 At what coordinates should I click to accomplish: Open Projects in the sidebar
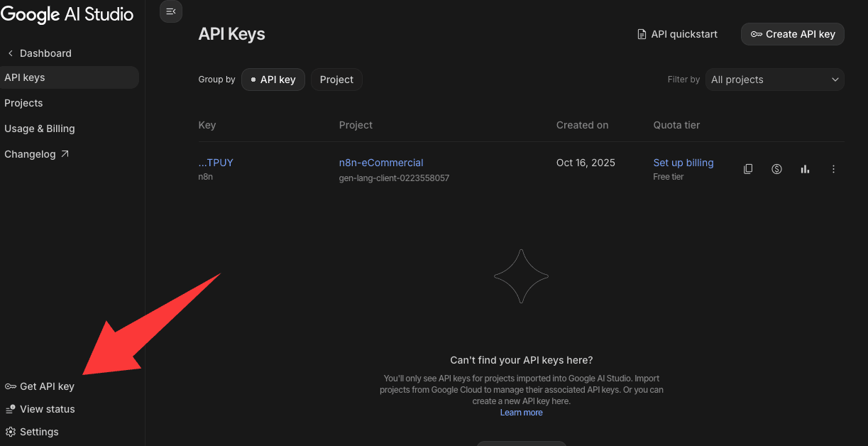(x=23, y=103)
